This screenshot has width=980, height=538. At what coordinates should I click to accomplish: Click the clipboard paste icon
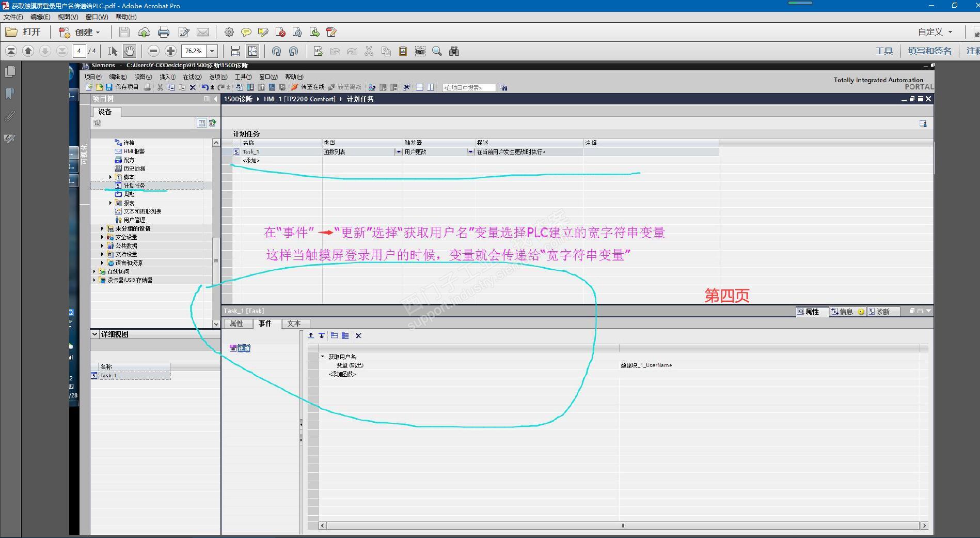[403, 51]
